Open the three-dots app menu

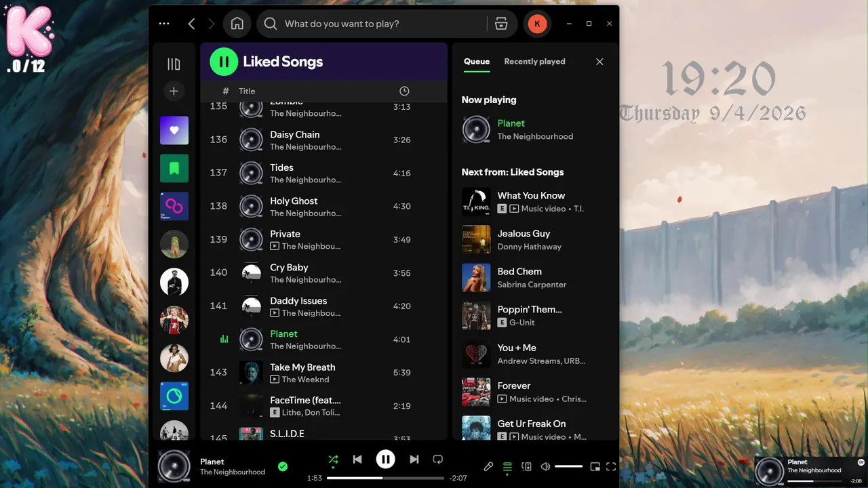164,24
